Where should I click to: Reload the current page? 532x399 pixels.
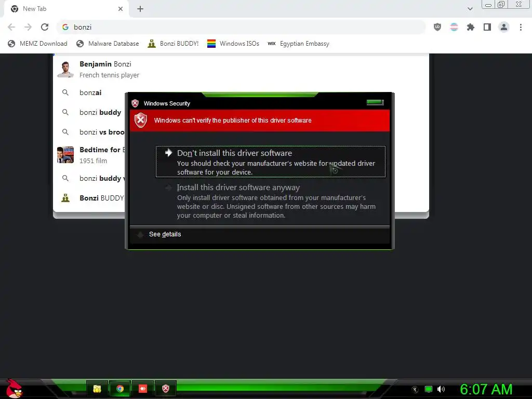[x=45, y=27]
